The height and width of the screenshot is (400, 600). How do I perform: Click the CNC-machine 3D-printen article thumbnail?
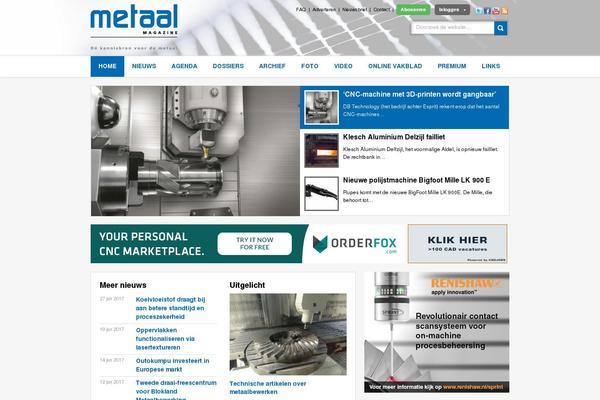pyautogui.click(x=321, y=107)
